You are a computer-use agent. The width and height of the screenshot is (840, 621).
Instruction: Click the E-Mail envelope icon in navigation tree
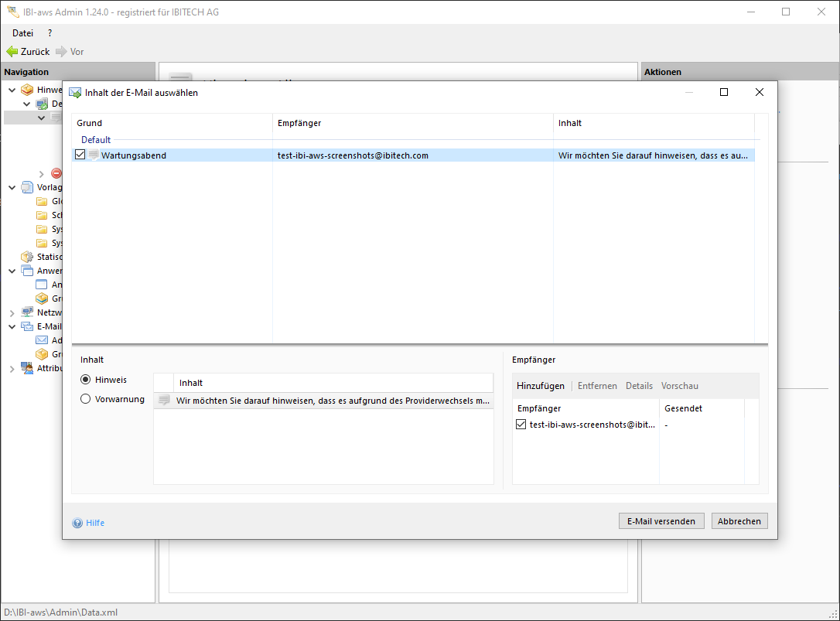[x=28, y=326]
